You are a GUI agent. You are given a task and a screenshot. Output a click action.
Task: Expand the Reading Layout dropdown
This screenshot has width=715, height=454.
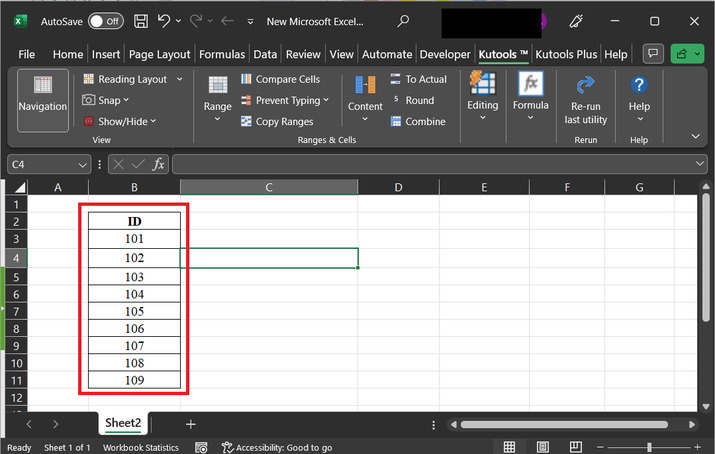[x=180, y=79]
